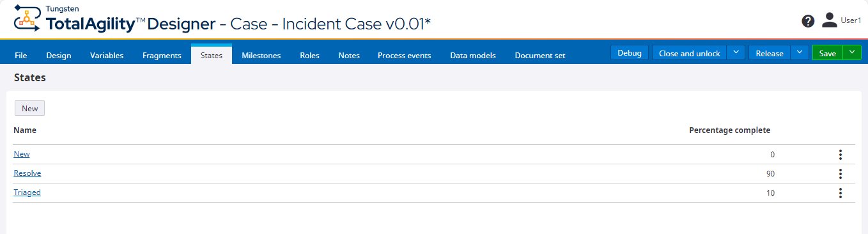Click the TotalAgility logo icon
This screenshot has height=234, width=868.
coord(27,18)
